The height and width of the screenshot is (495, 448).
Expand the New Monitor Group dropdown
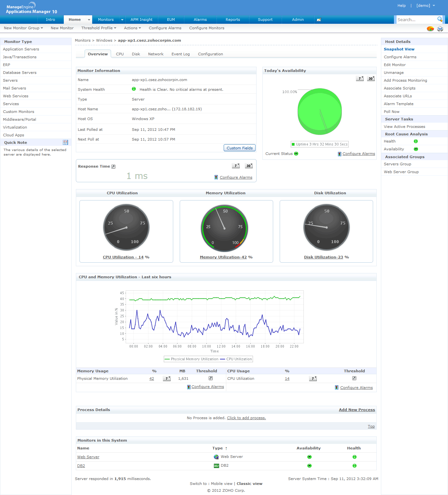pyautogui.click(x=23, y=28)
